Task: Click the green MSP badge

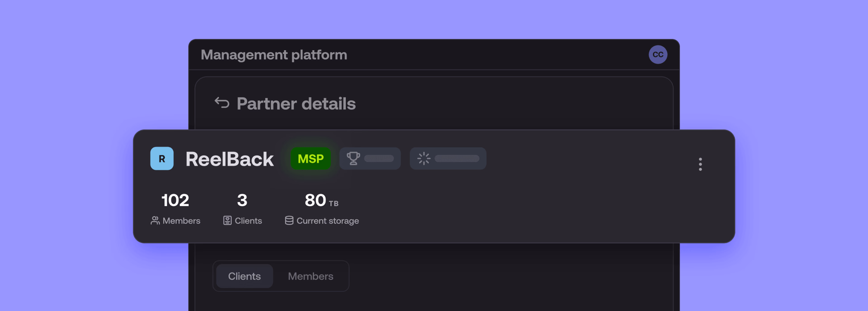Action: tap(310, 159)
